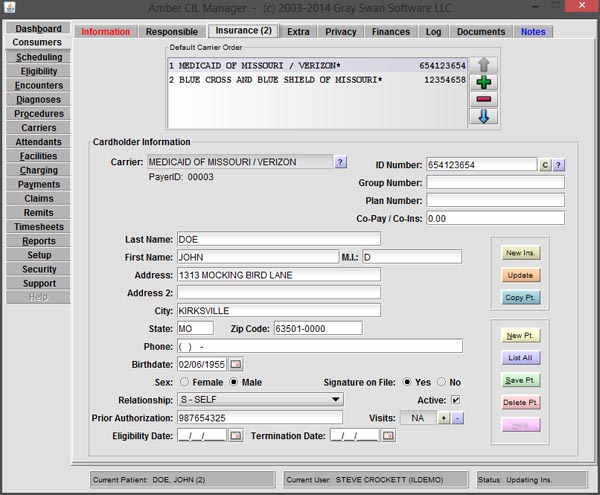Open the Scheduling sidebar section
The image size is (600, 495).
[x=37, y=57]
